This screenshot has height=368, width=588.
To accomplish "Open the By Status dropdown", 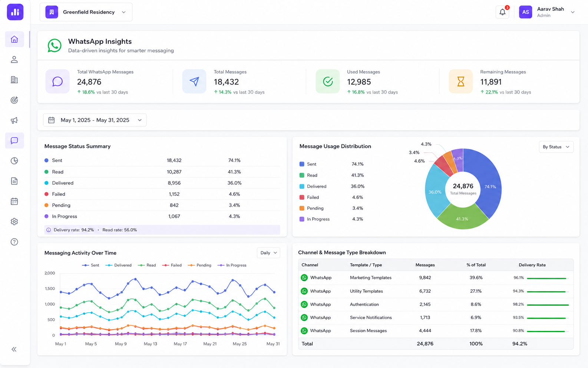I will pos(556,147).
